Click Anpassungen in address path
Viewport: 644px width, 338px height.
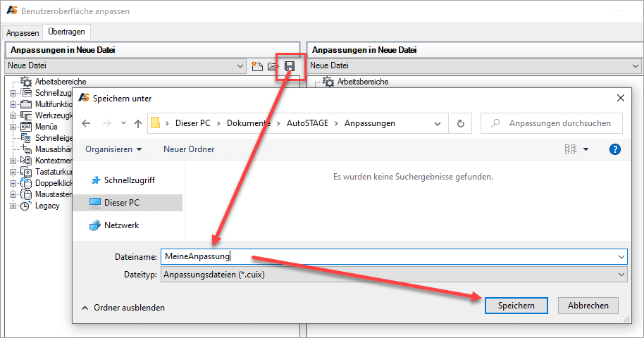coord(370,123)
